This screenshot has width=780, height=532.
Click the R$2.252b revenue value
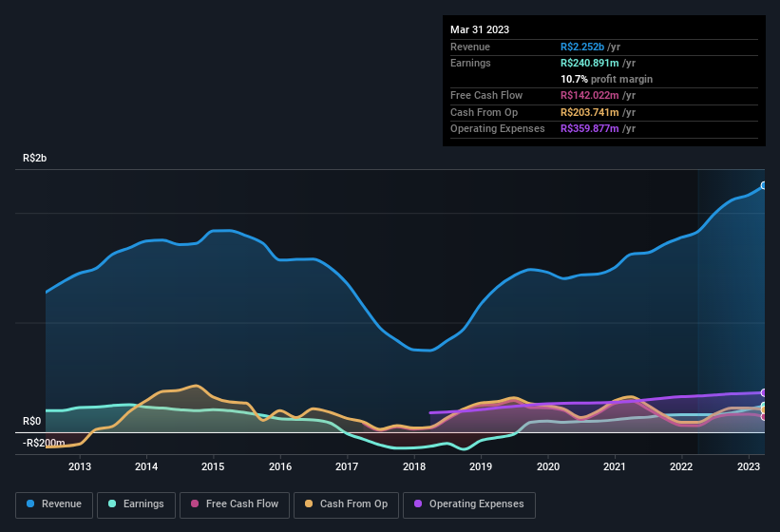click(x=582, y=47)
